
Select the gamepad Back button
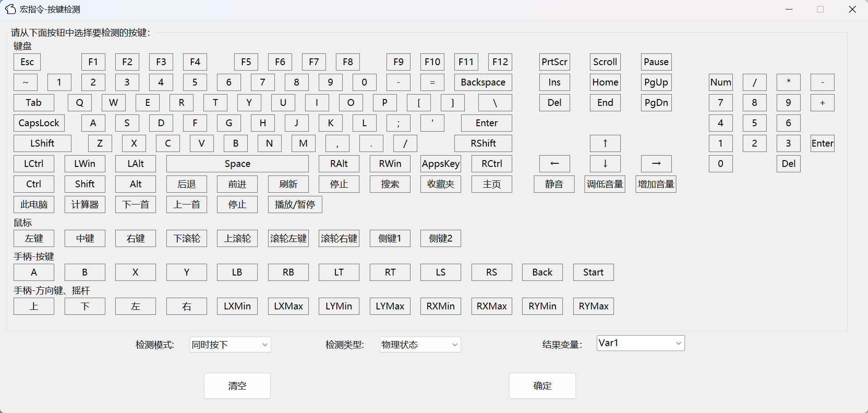(x=542, y=272)
